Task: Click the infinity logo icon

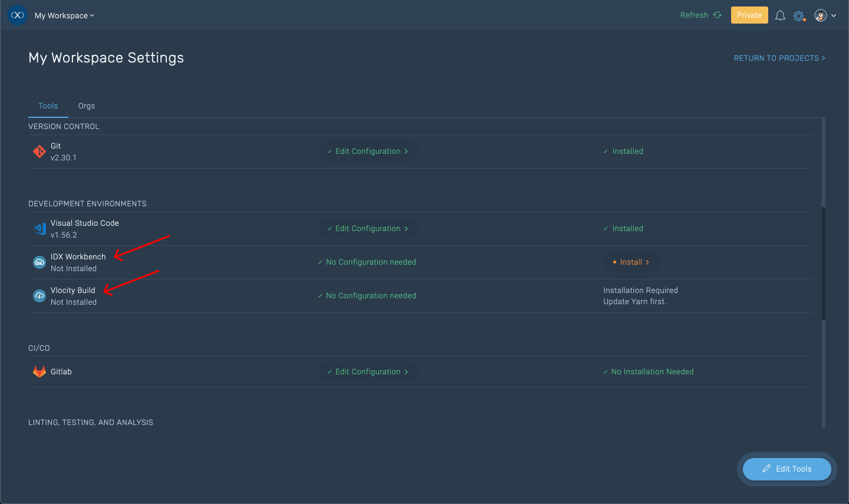Action: point(18,15)
